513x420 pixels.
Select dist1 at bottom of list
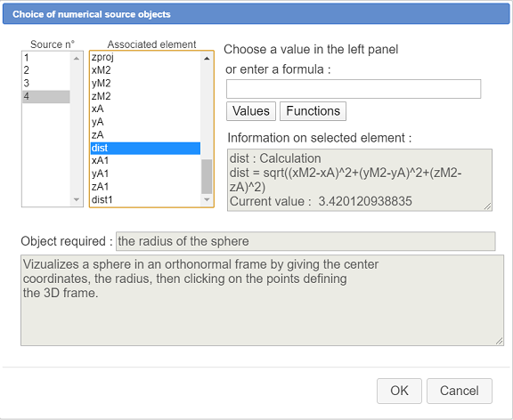[x=145, y=199]
